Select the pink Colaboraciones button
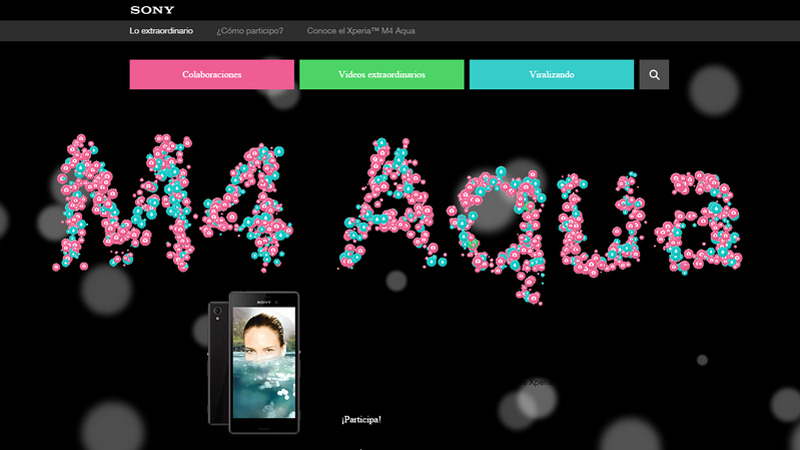 (212, 74)
